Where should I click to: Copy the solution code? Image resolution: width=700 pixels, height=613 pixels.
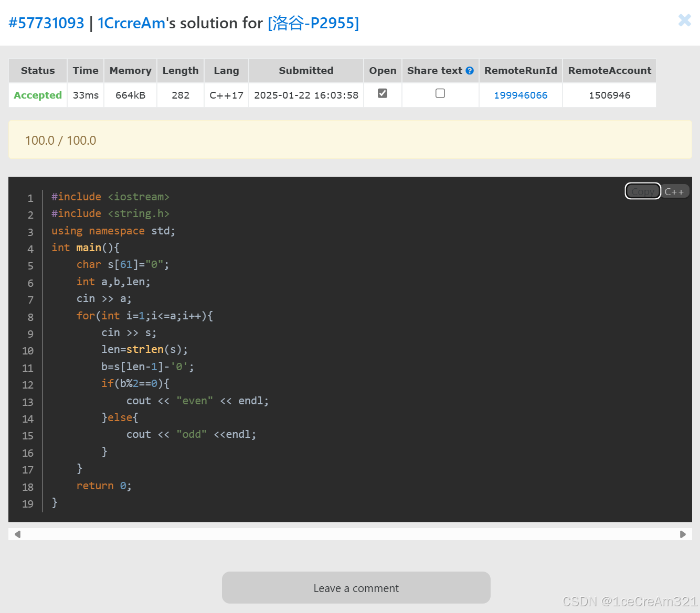pyautogui.click(x=642, y=191)
